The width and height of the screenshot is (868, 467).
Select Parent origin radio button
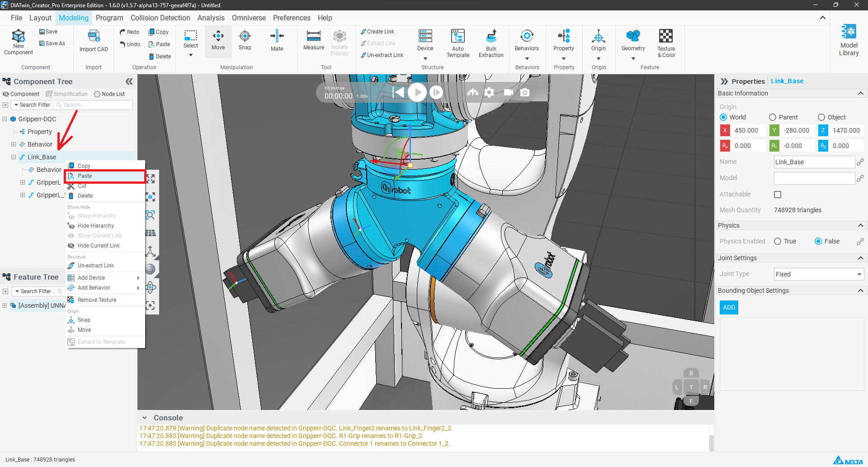(773, 117)
